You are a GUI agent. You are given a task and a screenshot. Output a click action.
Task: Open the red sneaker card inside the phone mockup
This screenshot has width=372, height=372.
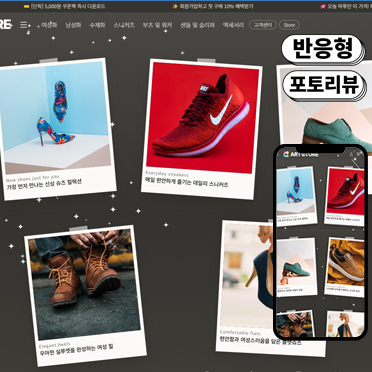[345, 196]
